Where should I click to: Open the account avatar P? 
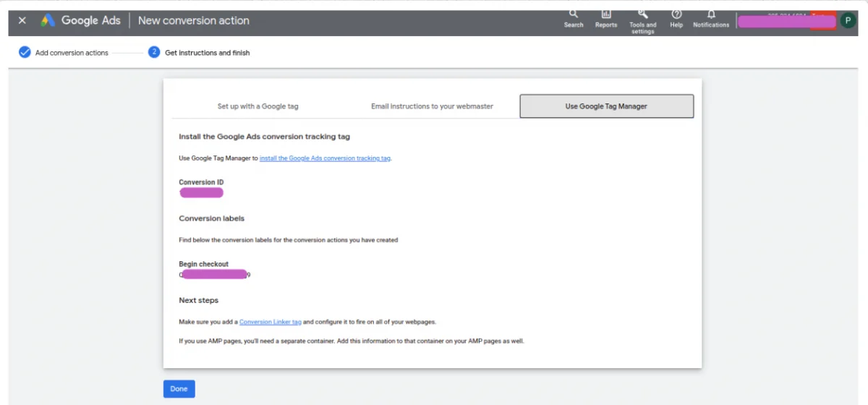click(x=848, y=20)
